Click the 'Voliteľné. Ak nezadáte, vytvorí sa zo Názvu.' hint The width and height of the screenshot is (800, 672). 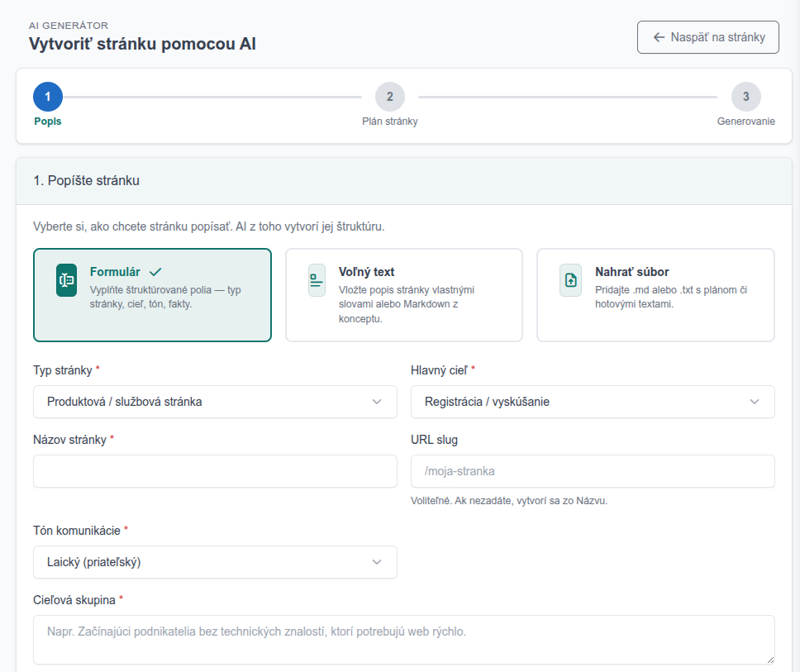[x=508, y=501]
